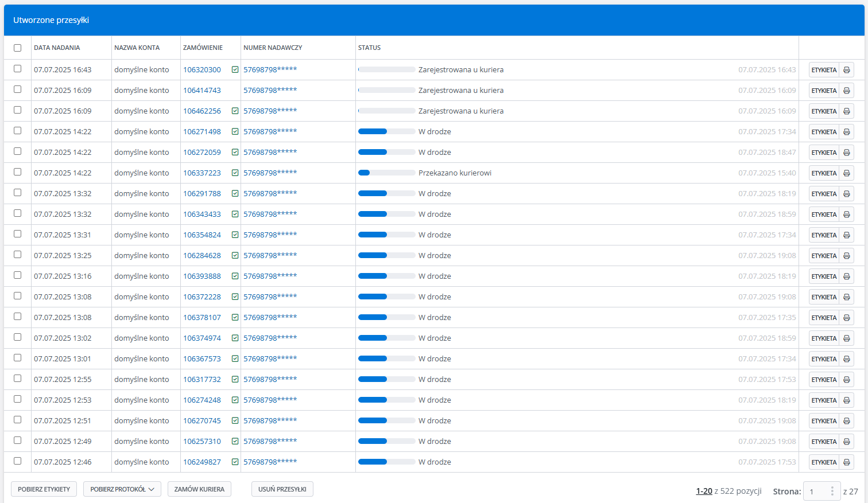
Task: Click the print icon for order 106393888
Action: (846, 276)
